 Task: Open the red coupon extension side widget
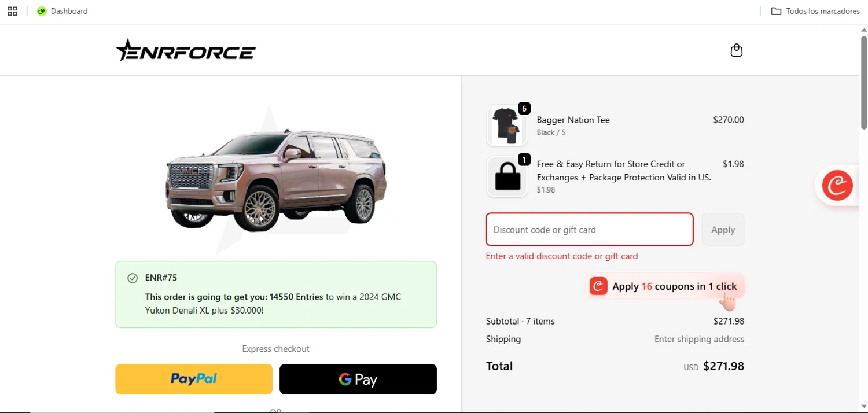[837, 186]
